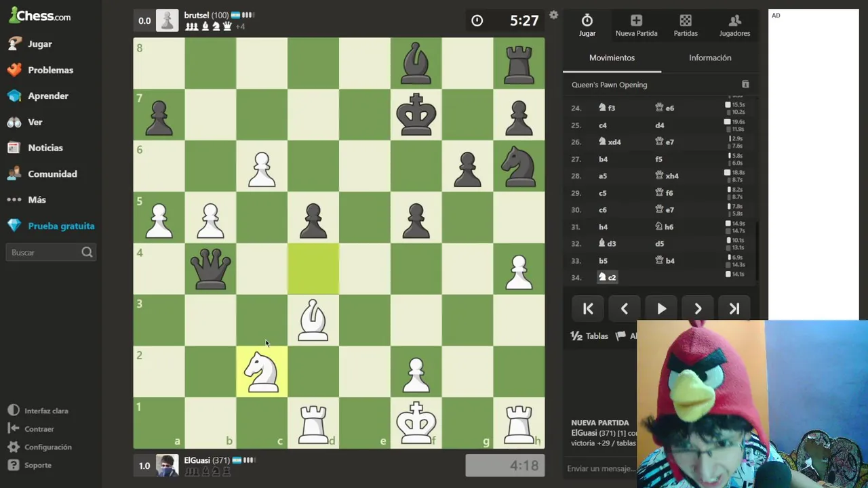Select move 26 knight xd4
Viewport: 868px width, 488px height.
click(610, 142)
